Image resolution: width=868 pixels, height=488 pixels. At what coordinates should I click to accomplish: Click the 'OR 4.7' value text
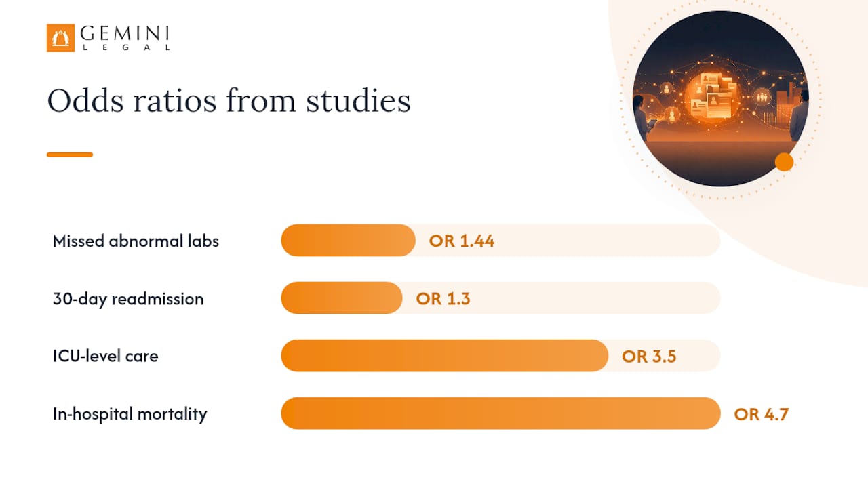point(762,414)
